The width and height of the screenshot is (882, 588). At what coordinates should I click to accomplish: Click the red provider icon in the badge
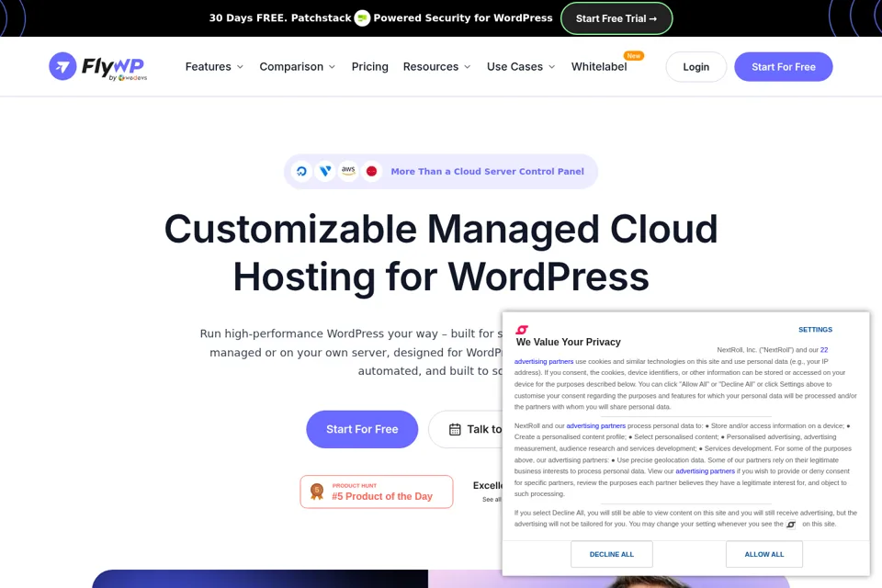(x=371, y=171)
